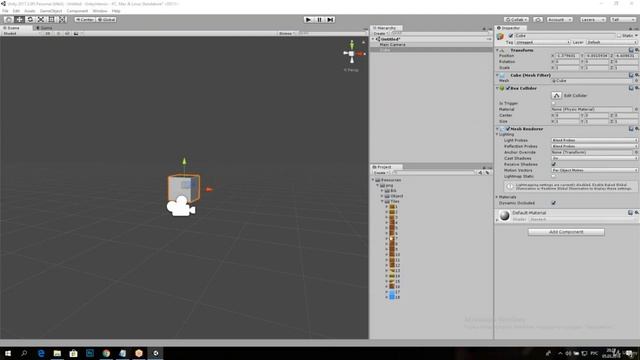Select the Rotate tool in toolbar
Image resolution: width=640 pixels, height=360 pixels.
30,19
